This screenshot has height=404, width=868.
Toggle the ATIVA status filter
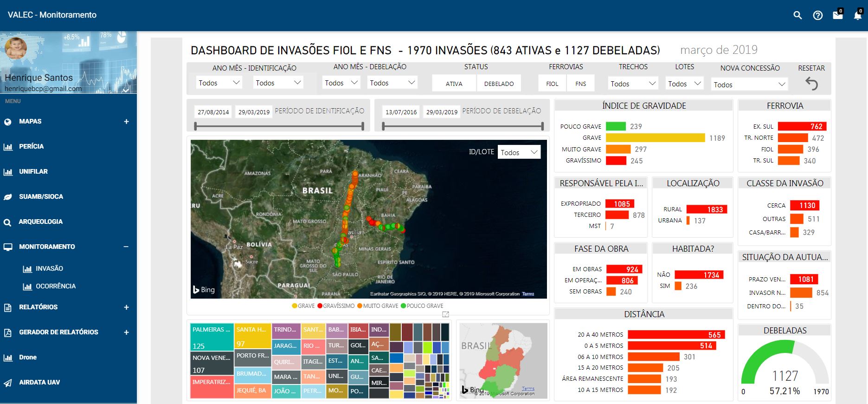point(454,84)
